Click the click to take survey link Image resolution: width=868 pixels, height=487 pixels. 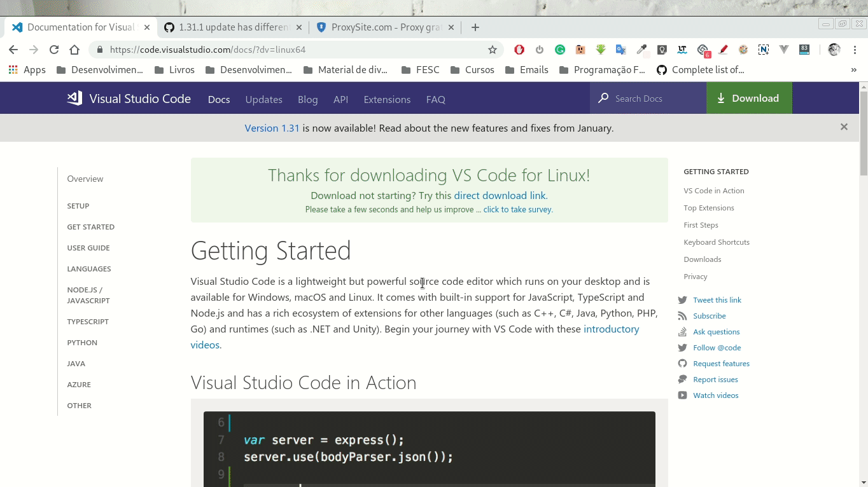pyautogui.click(x=518, y=209)
